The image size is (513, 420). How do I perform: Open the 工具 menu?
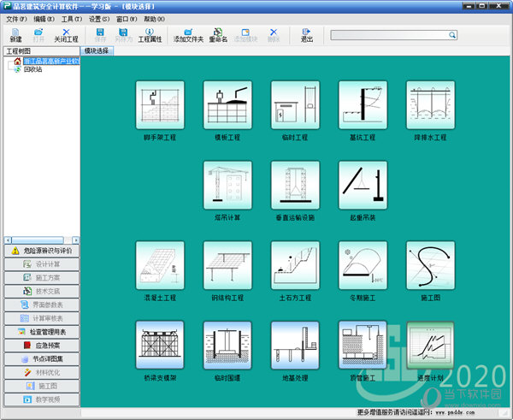pos(72,19)
